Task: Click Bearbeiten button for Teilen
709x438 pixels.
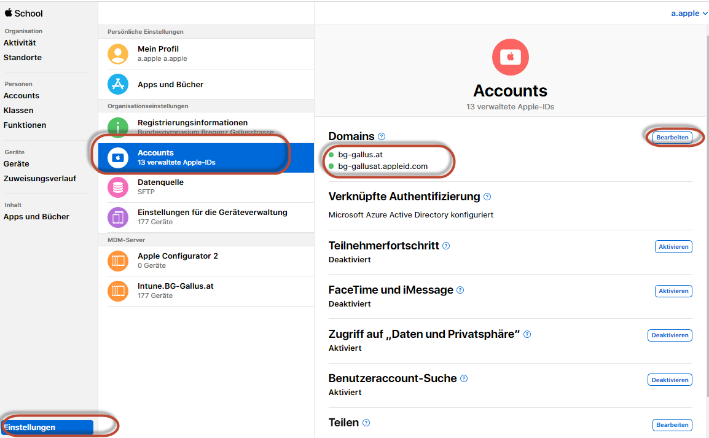Action: [672, 425]
